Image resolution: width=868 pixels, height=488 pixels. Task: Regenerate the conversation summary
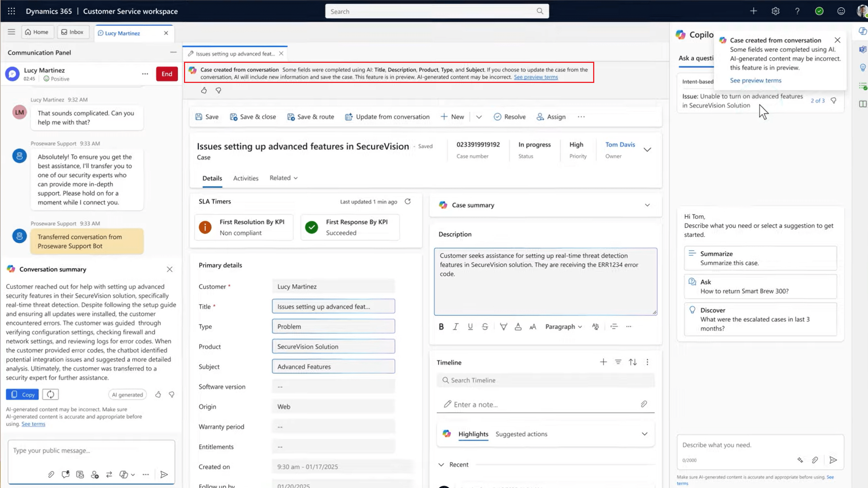point(50,394)
